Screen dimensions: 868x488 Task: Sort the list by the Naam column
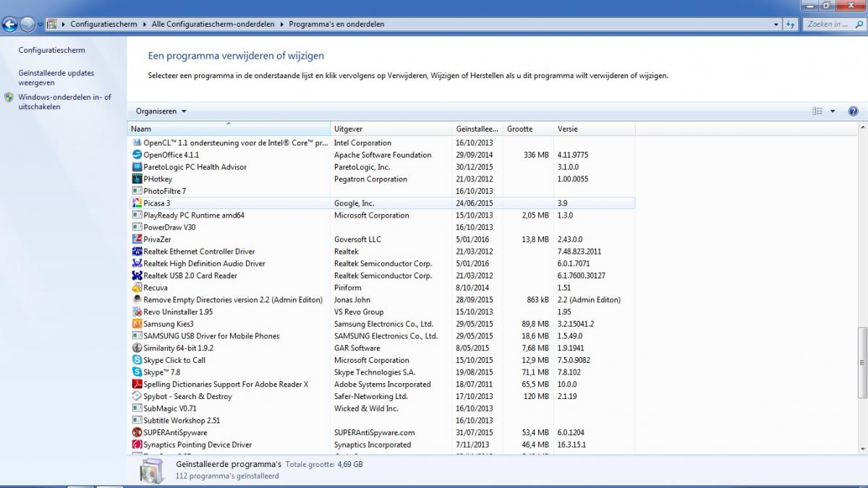click(x=229, y=129)
